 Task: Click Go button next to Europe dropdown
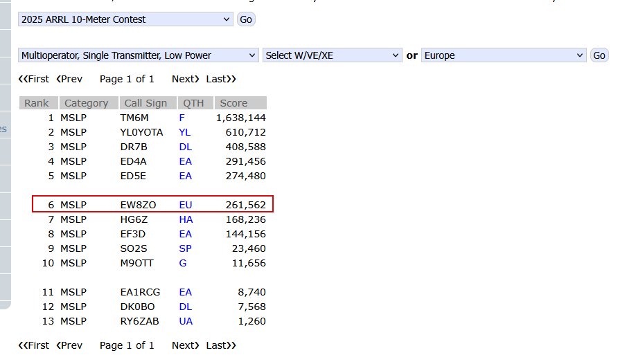(599, 55)
